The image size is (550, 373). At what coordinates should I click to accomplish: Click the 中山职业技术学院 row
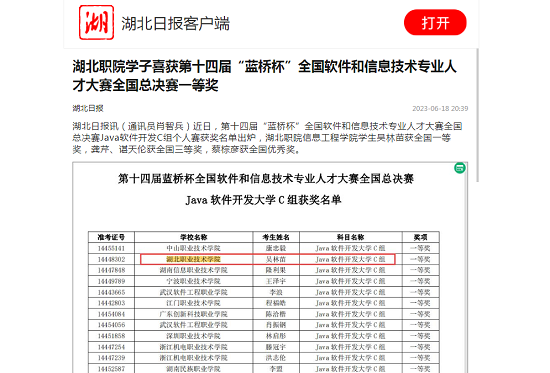click(264, 248)
